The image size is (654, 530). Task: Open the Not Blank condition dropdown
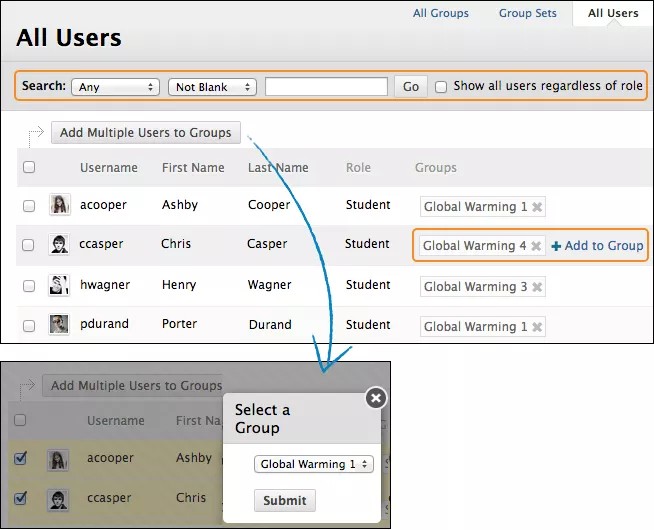tap(212, 87)
